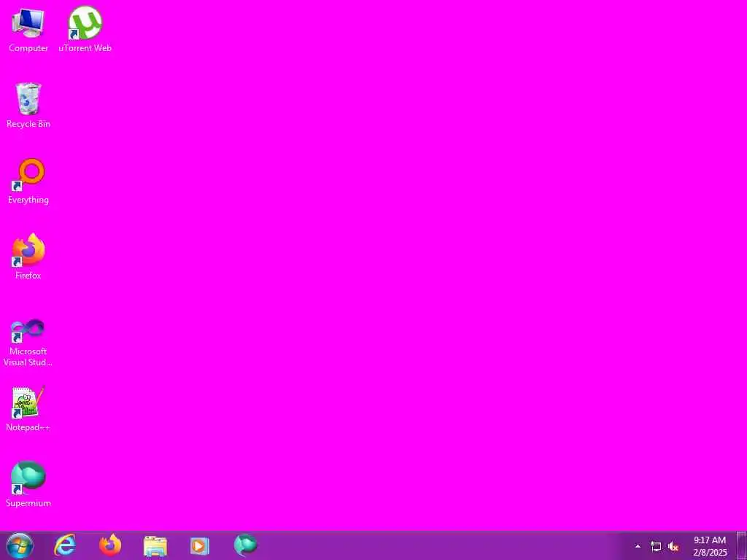
Task: Select the Firefox desktop shortcut
Action: [28, 257]
